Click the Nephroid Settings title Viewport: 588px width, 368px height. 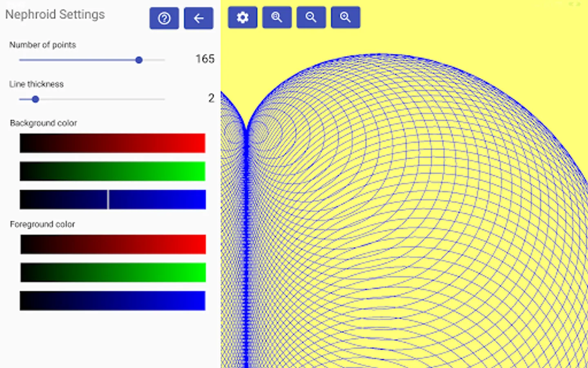coord(55,15)
